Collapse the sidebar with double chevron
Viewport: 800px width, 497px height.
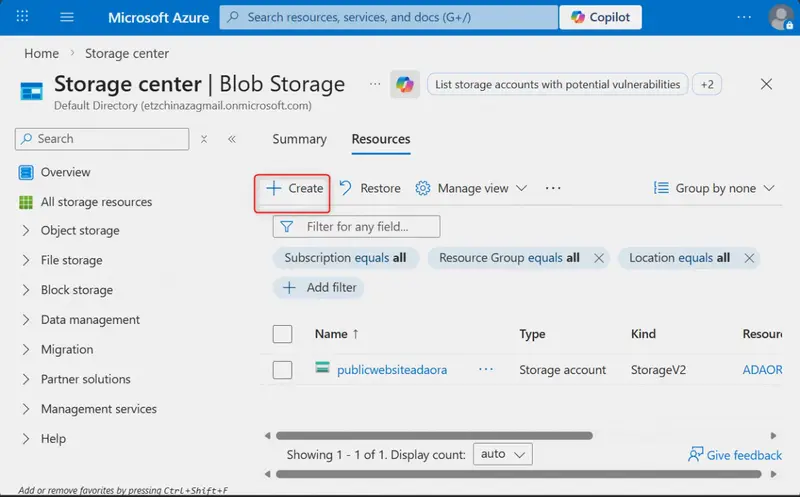click(x=232, y=139)
